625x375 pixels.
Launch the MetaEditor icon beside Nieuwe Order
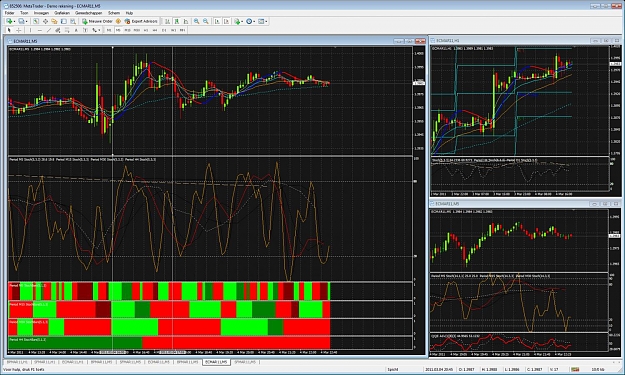tap(118, 21)
